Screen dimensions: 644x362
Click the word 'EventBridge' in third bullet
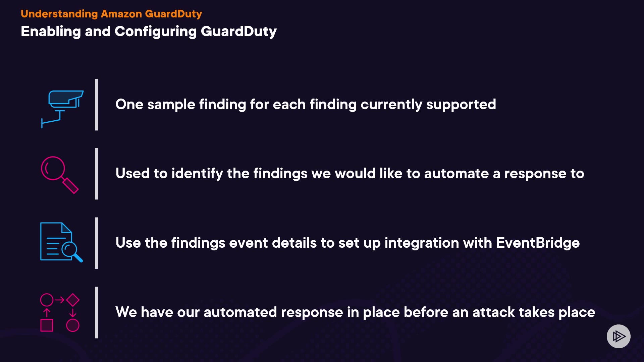tap(538, 243)
